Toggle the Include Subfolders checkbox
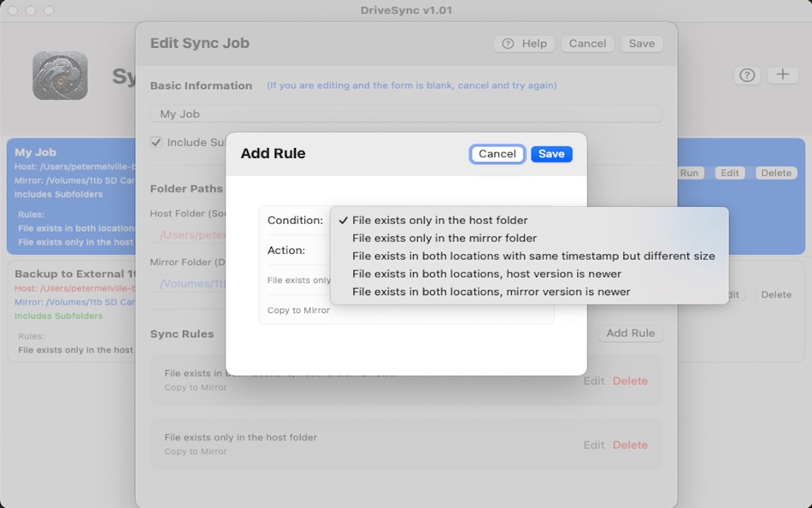812x508 pixels. tap(155, 143)
